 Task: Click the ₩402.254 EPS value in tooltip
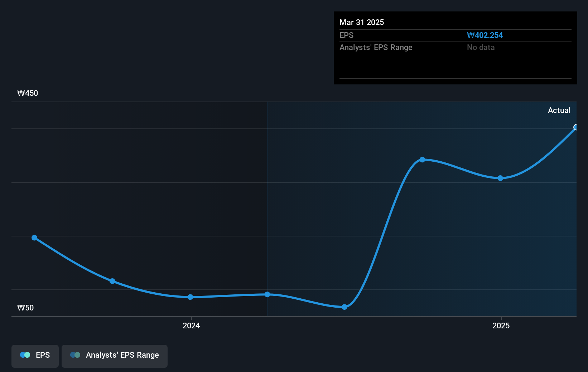point(485,35)
